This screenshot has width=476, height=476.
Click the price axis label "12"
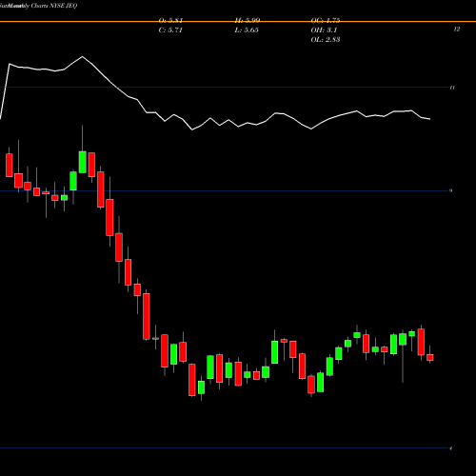pos(457,30)
